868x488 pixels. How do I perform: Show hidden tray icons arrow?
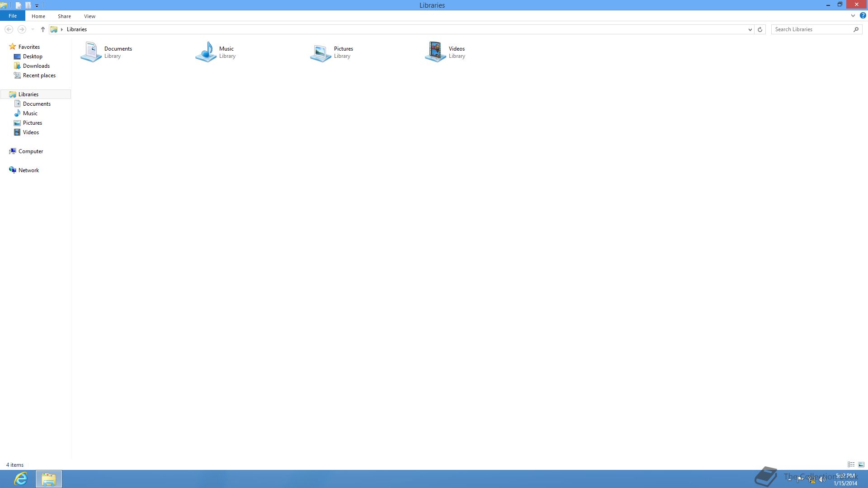789,479
